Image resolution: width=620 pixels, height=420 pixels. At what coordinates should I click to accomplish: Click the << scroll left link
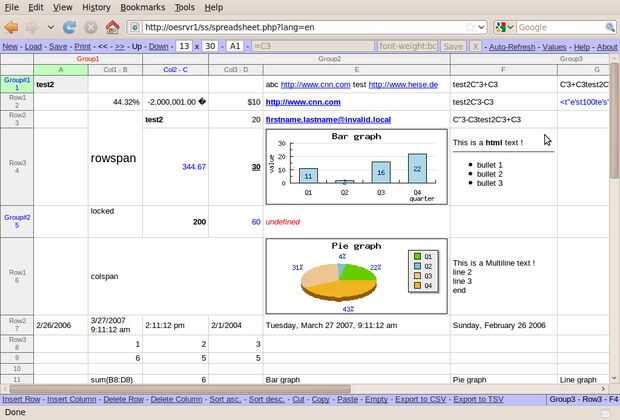click(x=103, y=47)
